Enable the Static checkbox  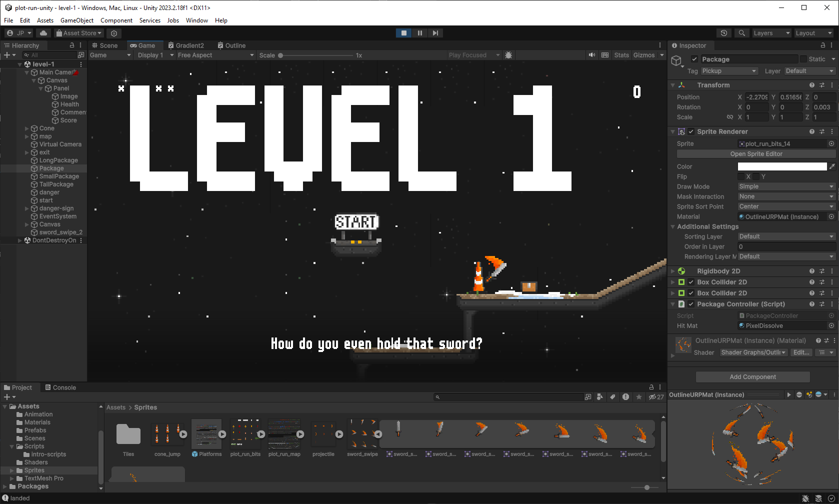pos(803,59)
